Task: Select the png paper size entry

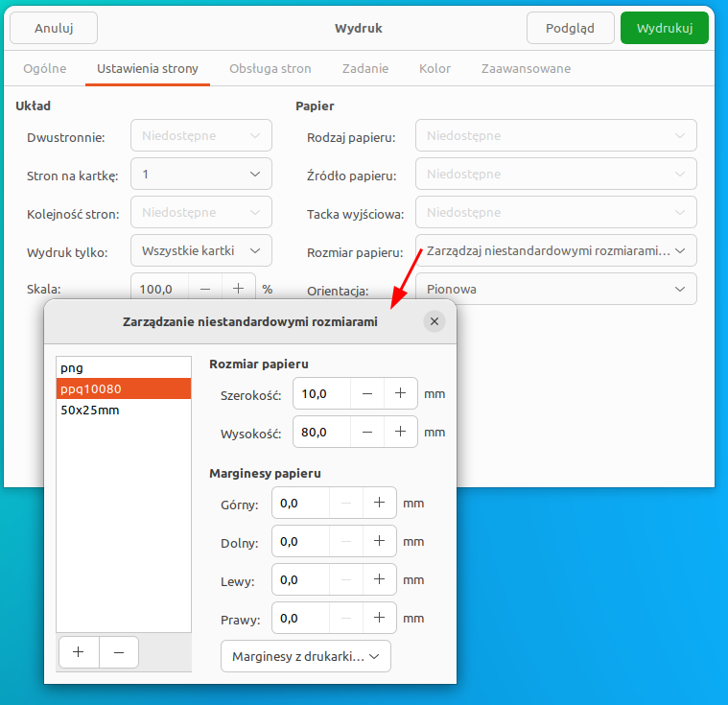Action: 72,367
